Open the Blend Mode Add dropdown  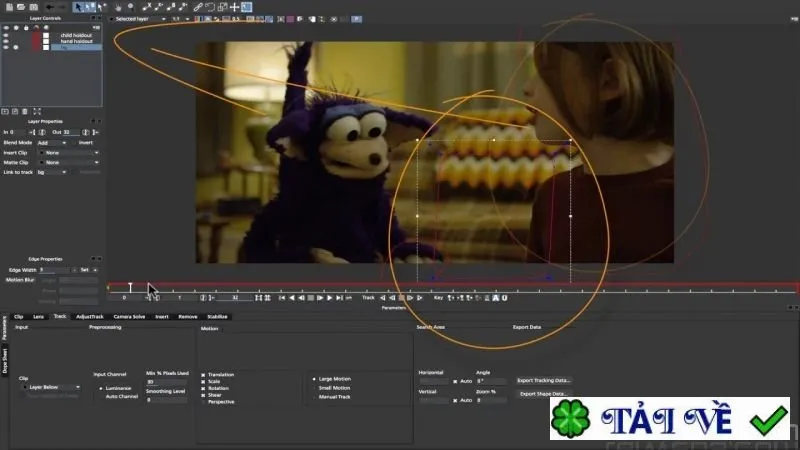click(x=52, y=143)
